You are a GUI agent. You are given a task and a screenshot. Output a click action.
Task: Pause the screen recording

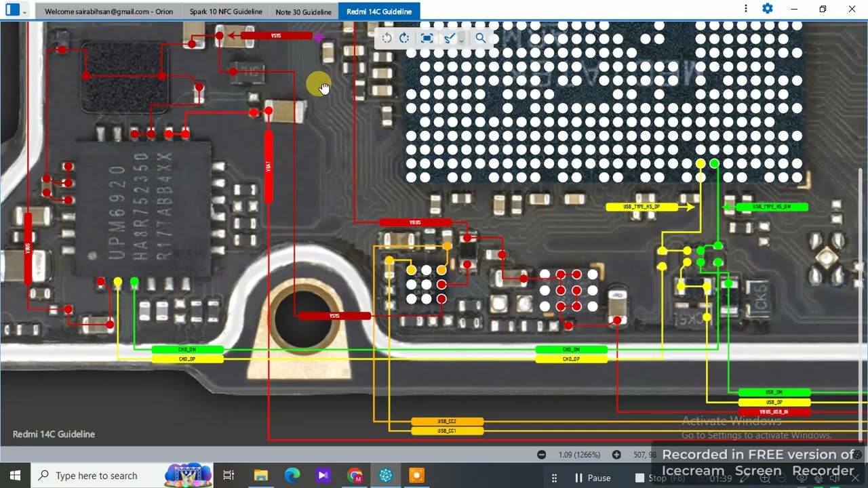point(592,478)
